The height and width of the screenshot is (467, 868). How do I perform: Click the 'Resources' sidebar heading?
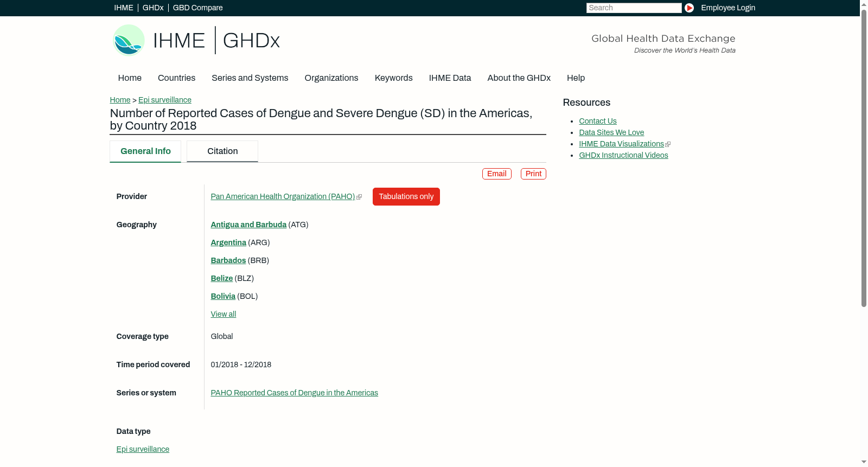(586, 103)
